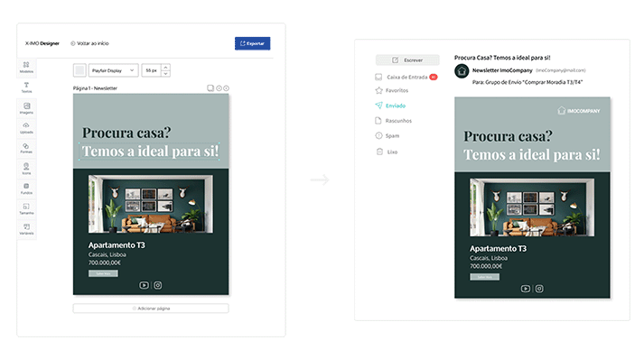The height and width of the screenshot is (359, 644).
Task: Click the recipient line 'Para: Grupo de Envio'
Action: (527, 82)
